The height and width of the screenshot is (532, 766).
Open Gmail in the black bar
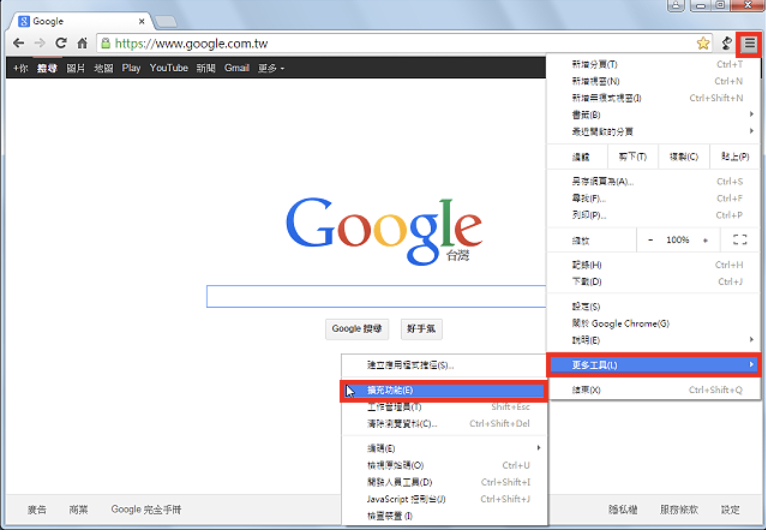(x=237, y=68)
